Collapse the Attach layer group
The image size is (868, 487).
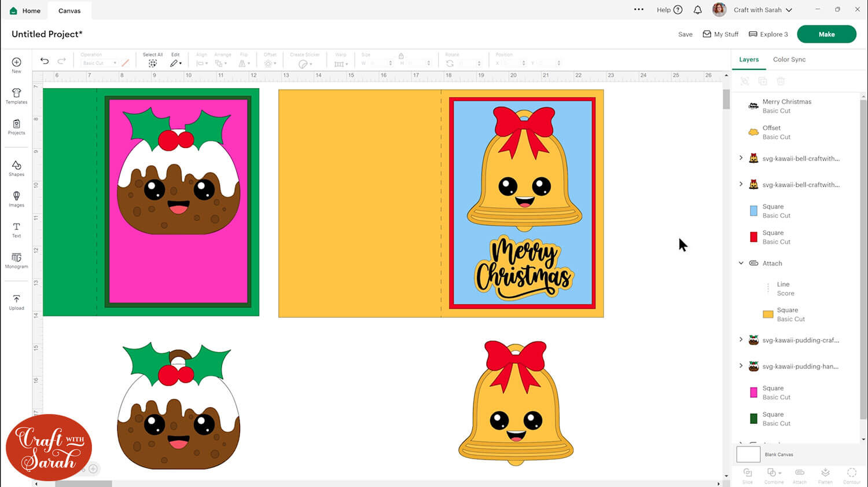(x=741, y=263)
